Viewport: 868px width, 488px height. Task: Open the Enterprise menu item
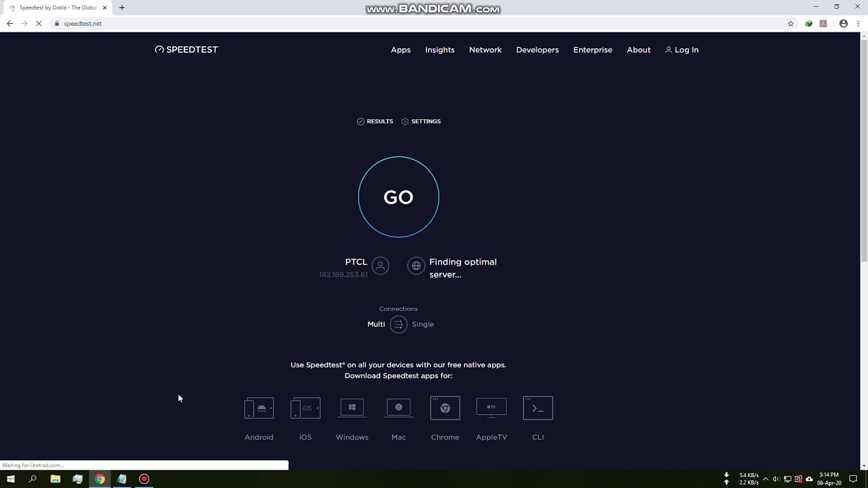point(593,49)
